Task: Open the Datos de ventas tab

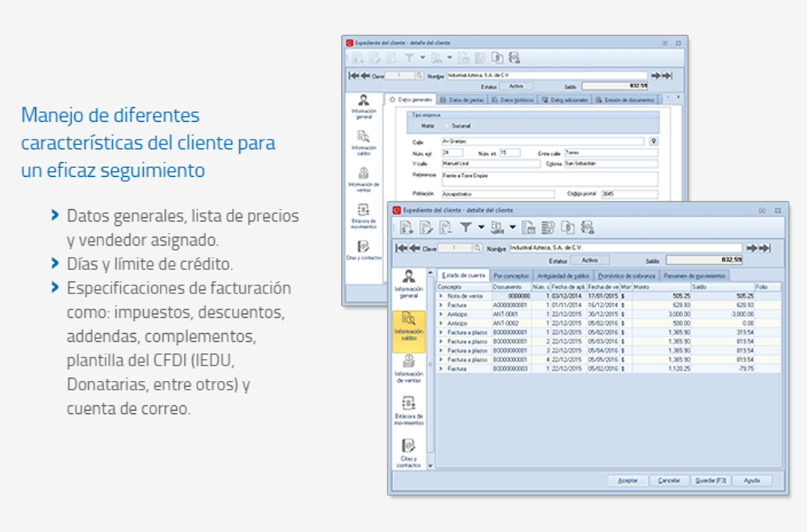Action: point(462,99)
